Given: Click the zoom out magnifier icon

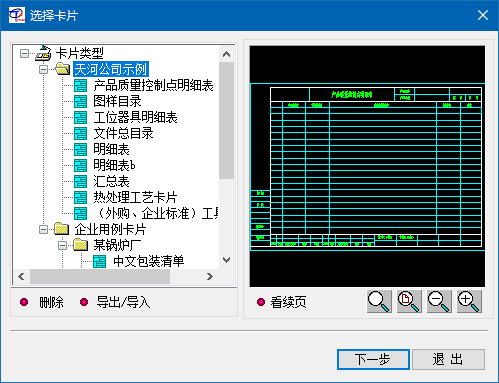Looking at the screenshot, I should (439, 302).
